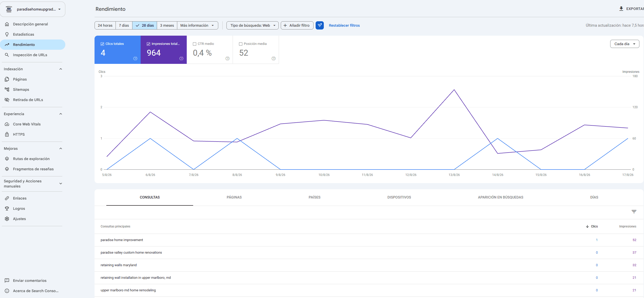
Task: Click the sitemap tree icon beside Sitemaps
Action: pos(7,90)
